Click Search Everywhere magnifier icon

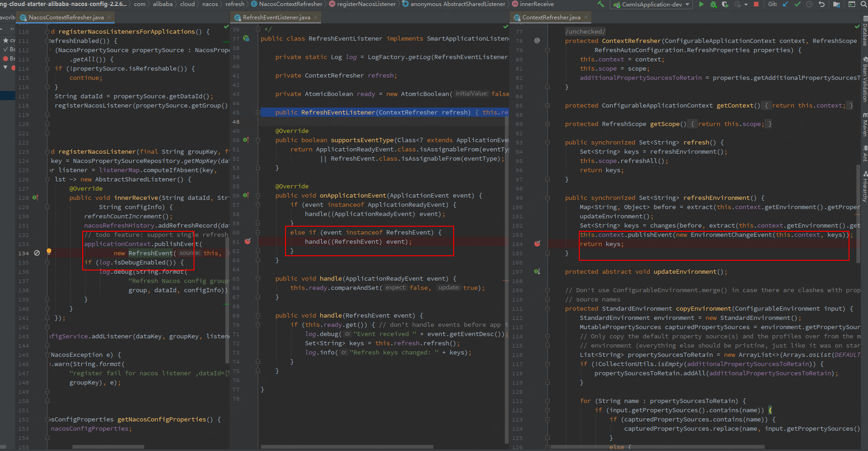(x=864, y=4)
